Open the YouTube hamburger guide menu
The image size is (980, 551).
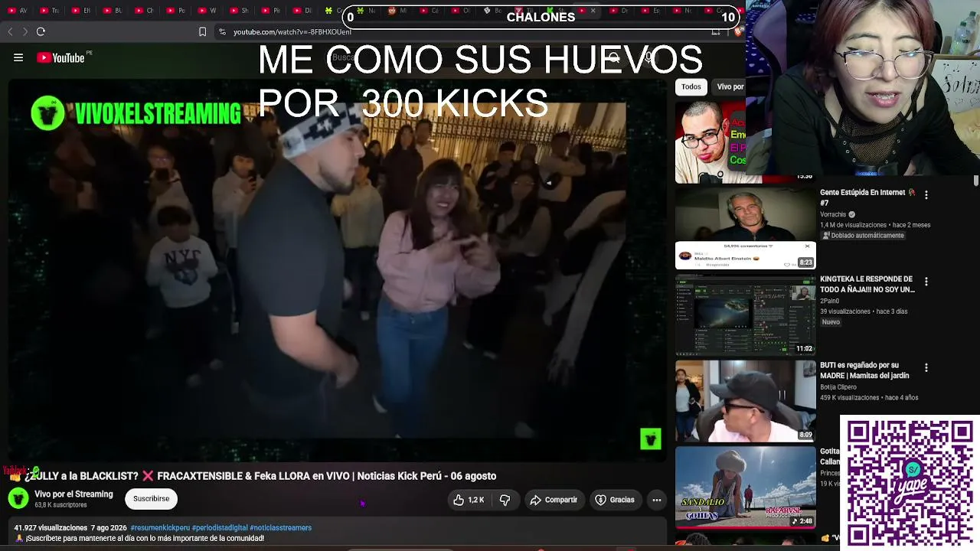pos(18,57)
